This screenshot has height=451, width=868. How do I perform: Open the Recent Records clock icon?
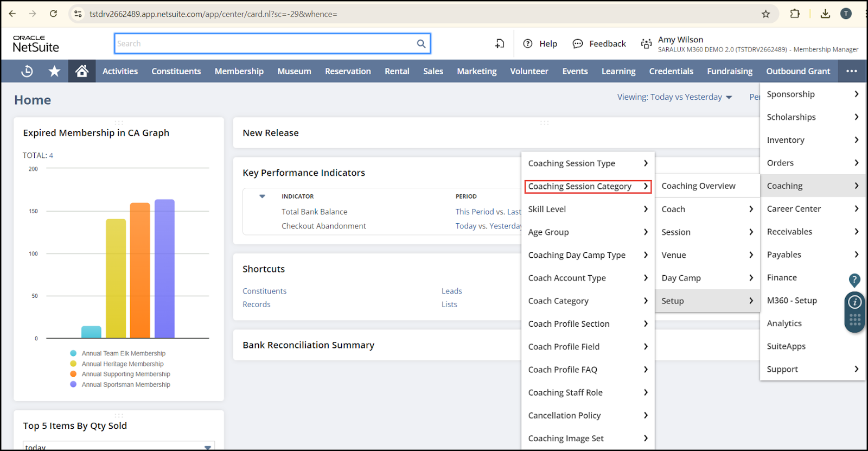tap(27, 71)
